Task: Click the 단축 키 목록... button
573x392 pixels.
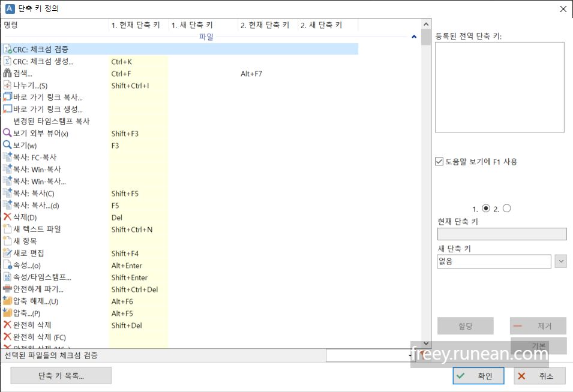Action: click(x=61, y=376)
